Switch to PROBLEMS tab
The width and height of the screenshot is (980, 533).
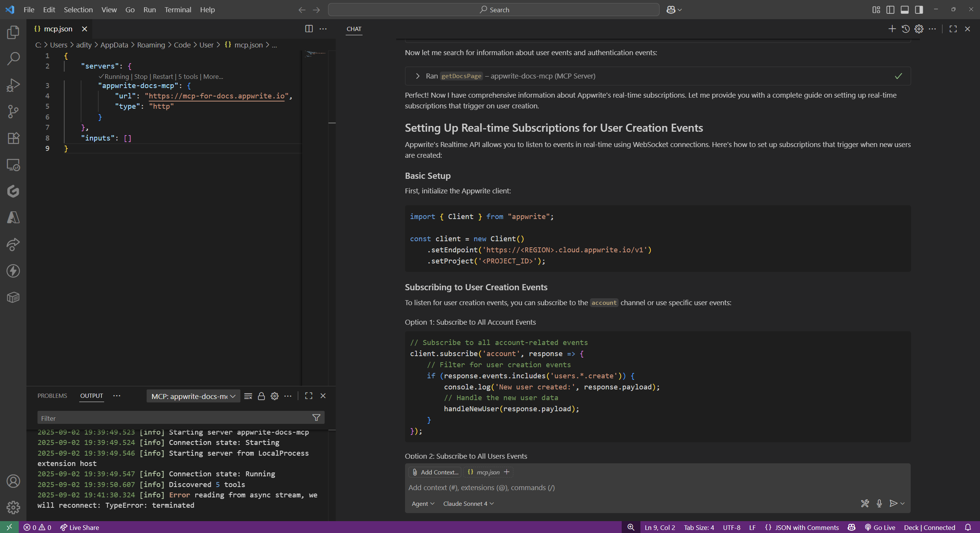pyautogui.click(x=52, y=396)
